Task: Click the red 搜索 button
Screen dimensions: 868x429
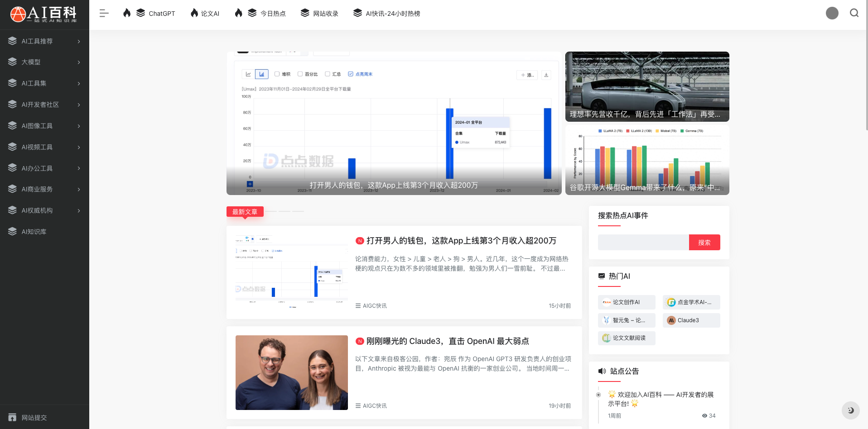Action: point(704,243)
